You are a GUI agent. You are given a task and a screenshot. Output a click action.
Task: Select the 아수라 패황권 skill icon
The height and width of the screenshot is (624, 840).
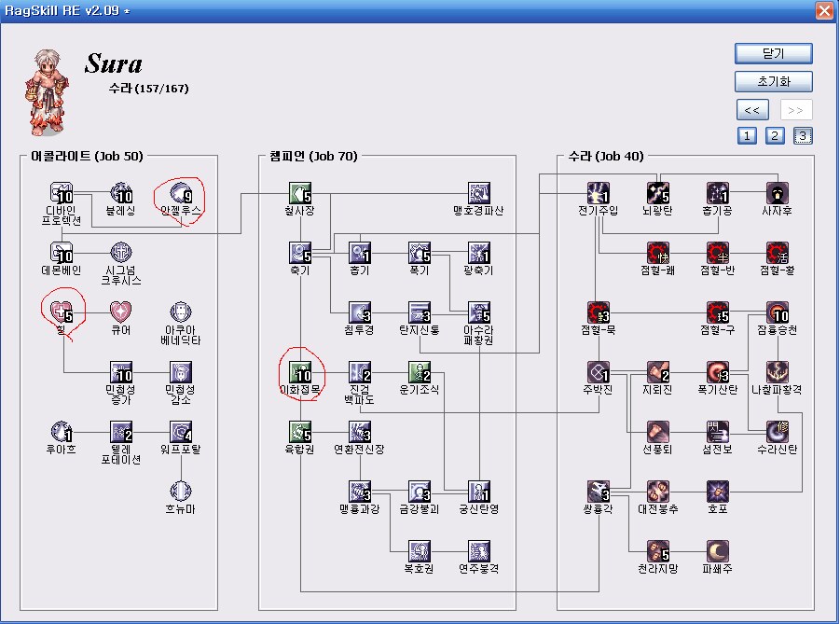point(479,312)
